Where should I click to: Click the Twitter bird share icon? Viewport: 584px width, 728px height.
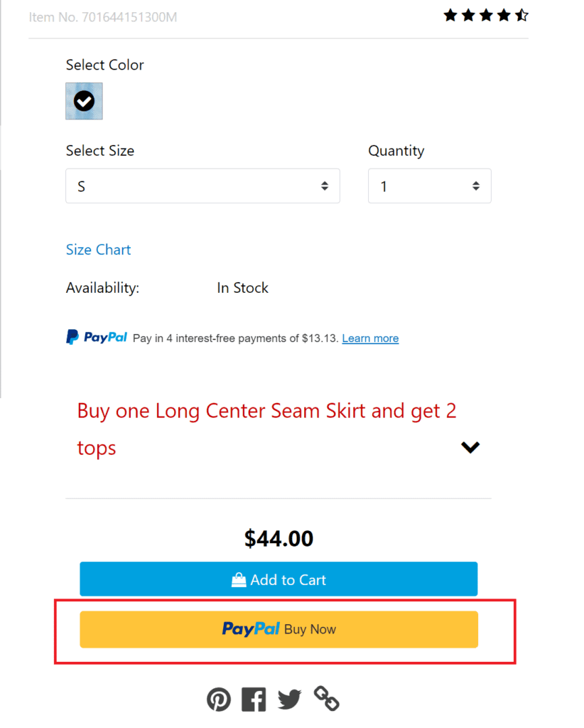pos(289,700)
